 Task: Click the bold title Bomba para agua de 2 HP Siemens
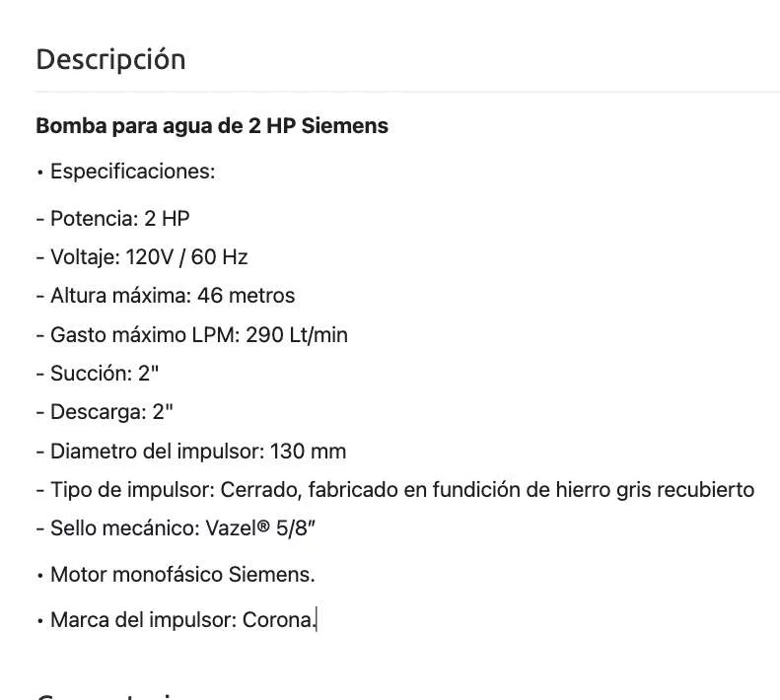click(212, 126)
